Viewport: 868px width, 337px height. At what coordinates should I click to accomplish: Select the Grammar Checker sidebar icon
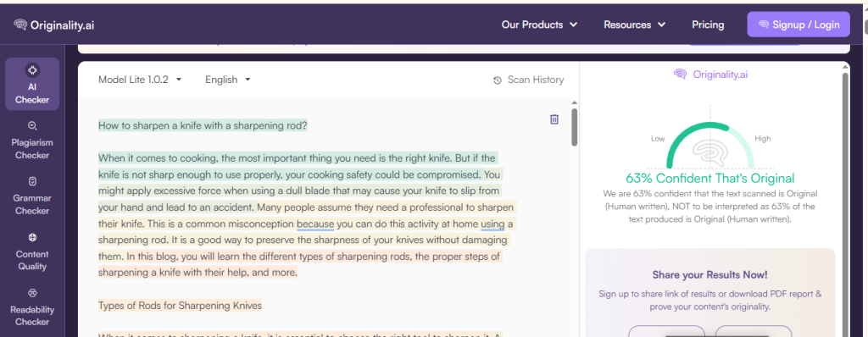(32, 181)
